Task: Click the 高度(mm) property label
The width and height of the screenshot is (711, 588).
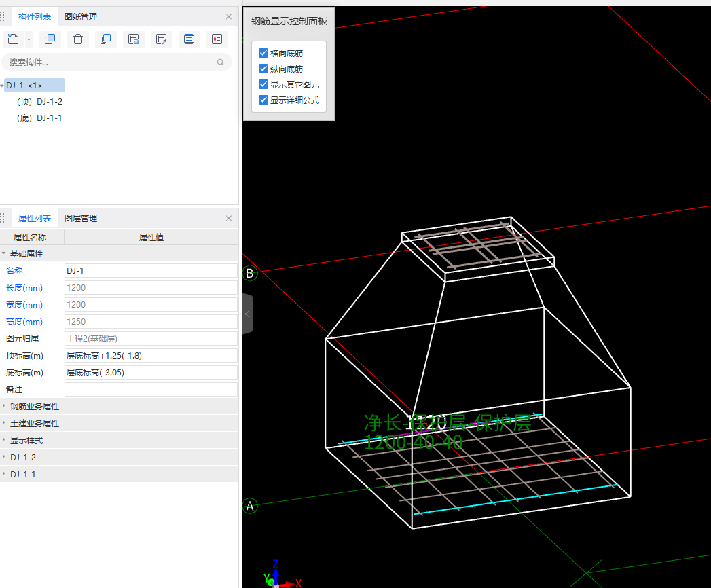Action: (x=24, y=322)
